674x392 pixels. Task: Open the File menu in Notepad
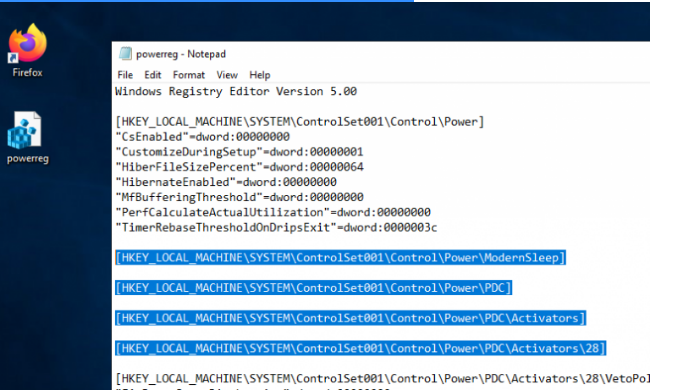(x=125, y=75)
